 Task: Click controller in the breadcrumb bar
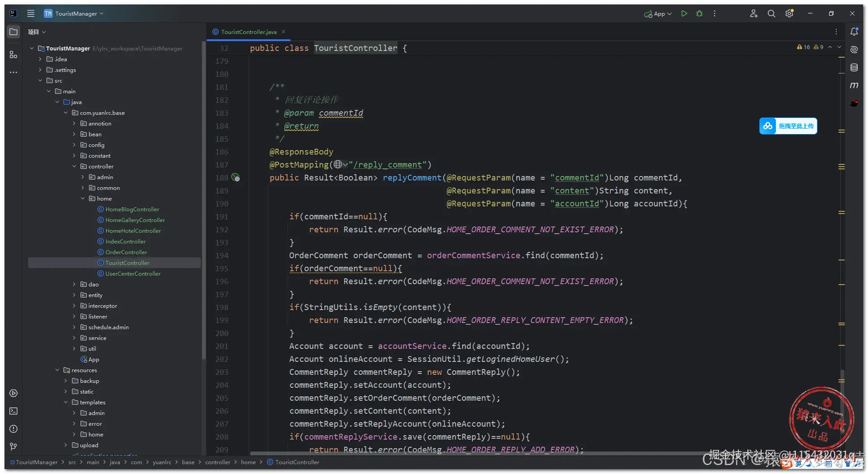[x=218, y=462]
